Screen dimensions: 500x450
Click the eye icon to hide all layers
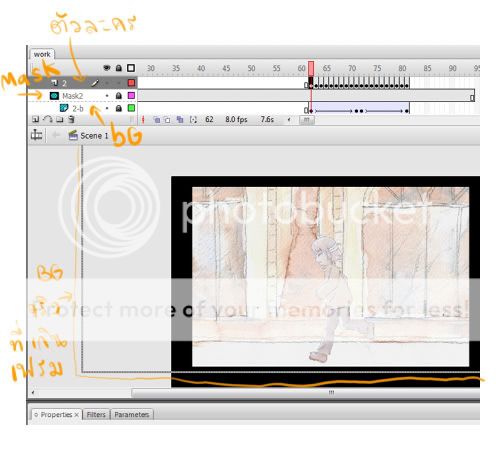click(x=107, y=68)
